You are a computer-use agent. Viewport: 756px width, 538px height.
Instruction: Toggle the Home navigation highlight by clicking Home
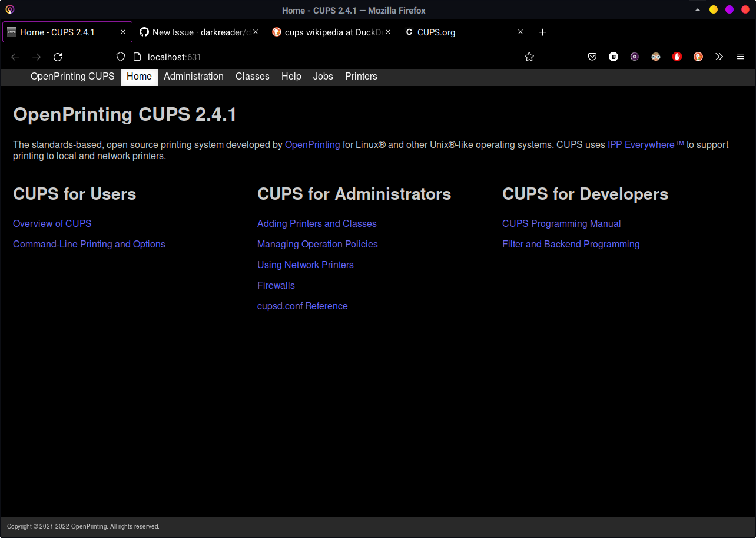[139, 76]
